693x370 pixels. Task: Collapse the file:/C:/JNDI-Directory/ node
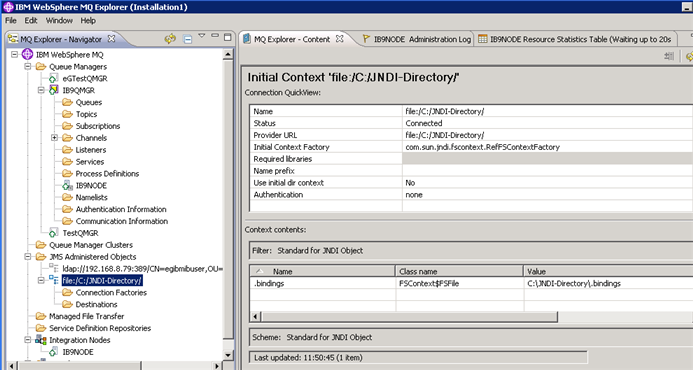click(x=41, y=281)
